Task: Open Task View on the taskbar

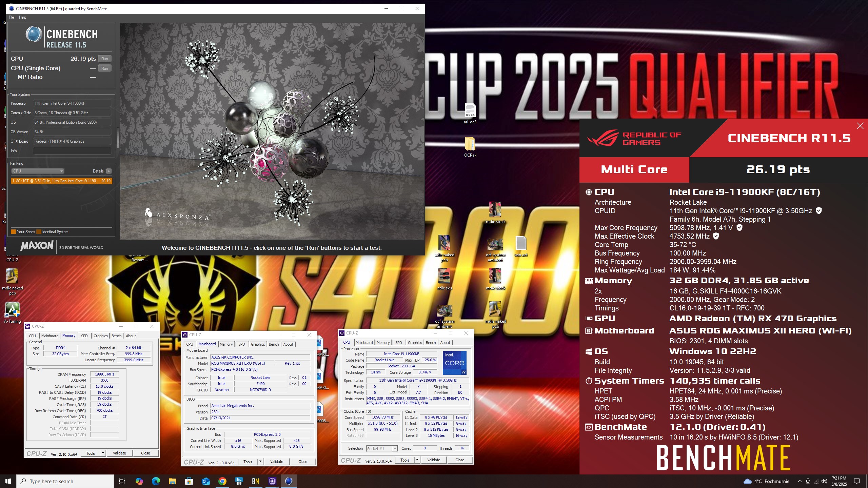Action: pos(122,481)
